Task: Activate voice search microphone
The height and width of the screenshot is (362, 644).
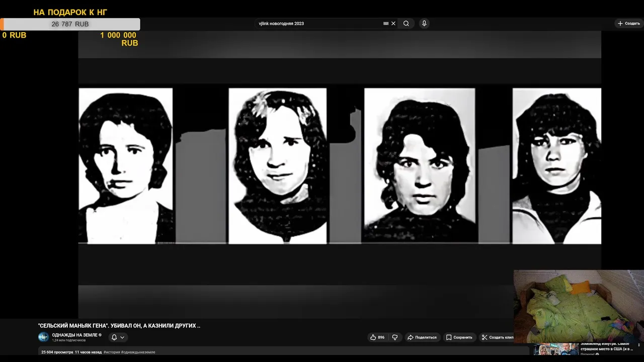Action: click(424, 24)
